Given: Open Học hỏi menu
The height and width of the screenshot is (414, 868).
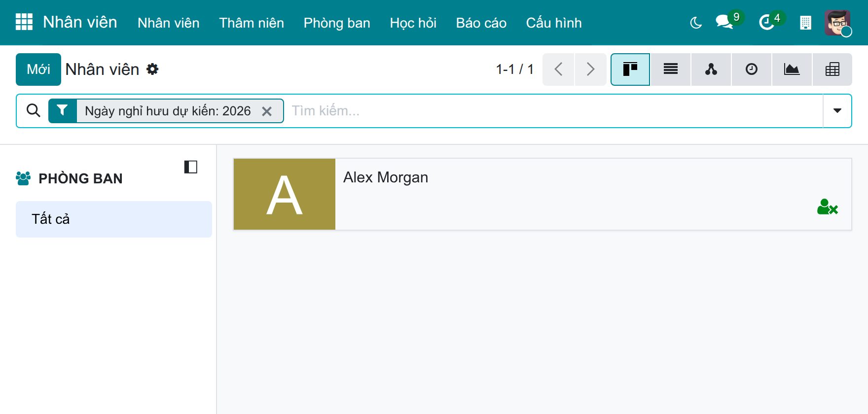Looking at the screenshot, I should (x=413, y=23).
